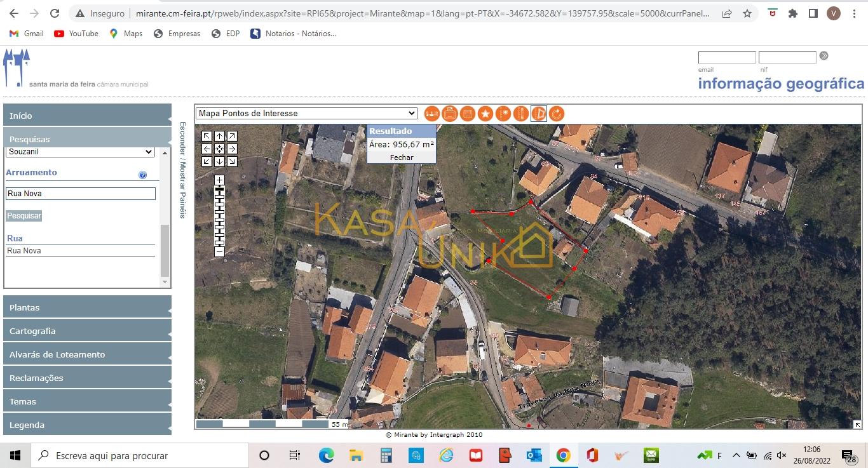Click the help icon next to Arruamento
This screenshot has width=868, height=468.
click(142, 175)
